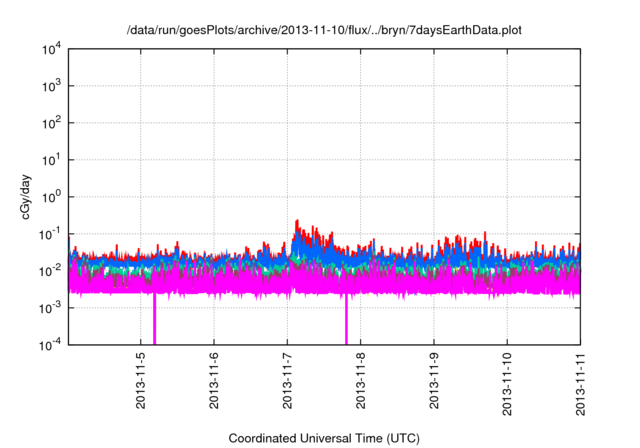Click the Coordinated Universal Time (UTC) label

(x=324, y=438)
